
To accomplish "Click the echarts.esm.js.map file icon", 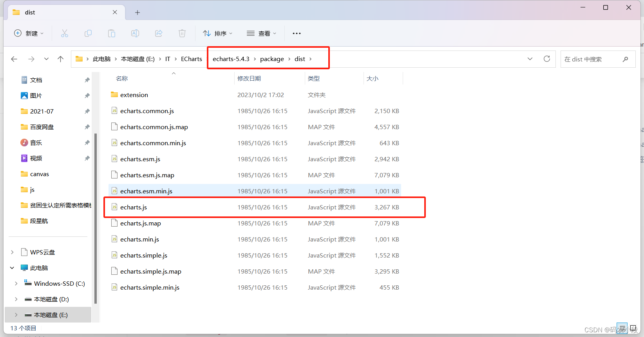I will coord(114,175).
